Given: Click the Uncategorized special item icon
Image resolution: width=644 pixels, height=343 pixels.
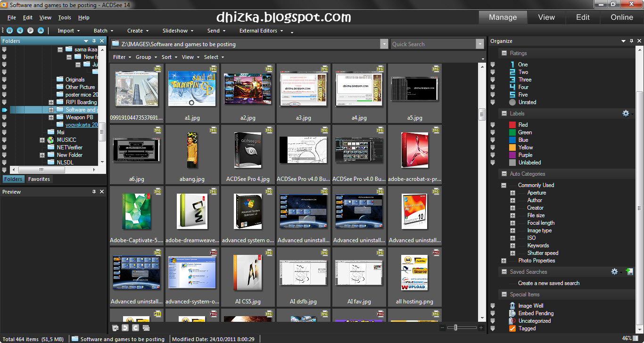Looking at the screenshot, I should point(512,321).
